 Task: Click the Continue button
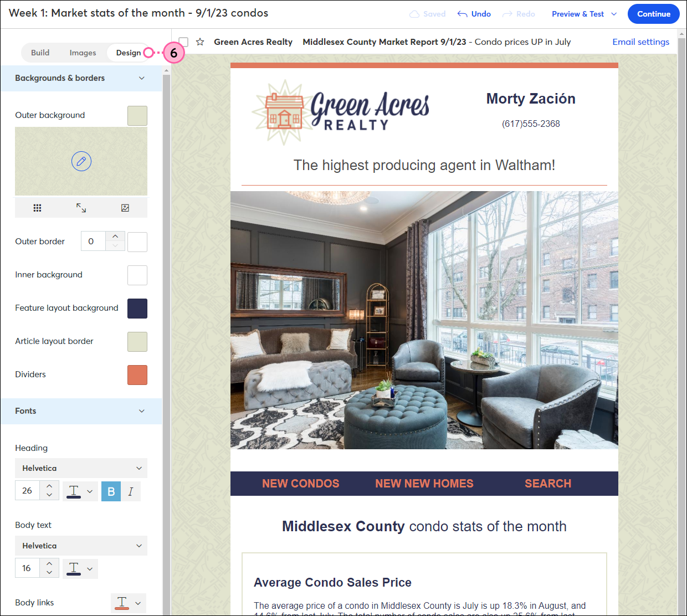point(654,14)
